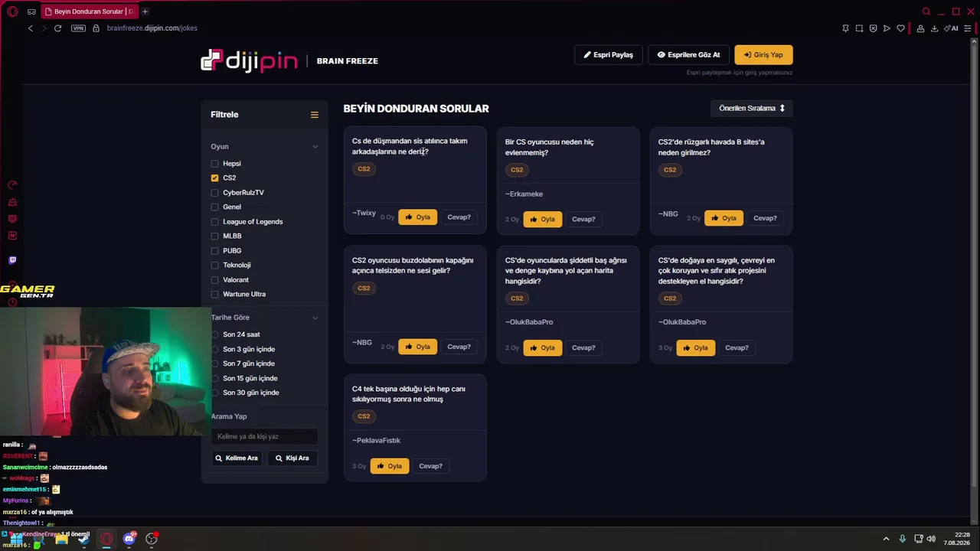Image resolution: width=980 pixels, height=551 pixels.
Task: Click the pin icon in browser toolbar
Action: coord(845,28)
